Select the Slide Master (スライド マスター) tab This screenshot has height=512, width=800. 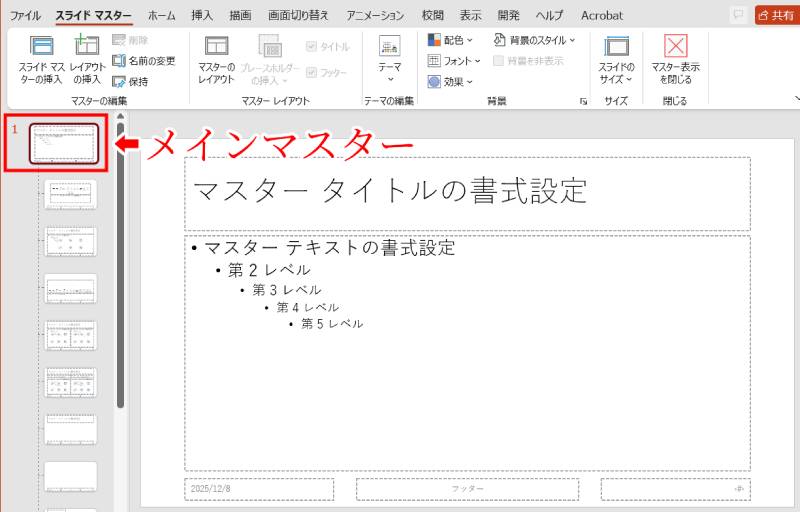pos(93,16)
